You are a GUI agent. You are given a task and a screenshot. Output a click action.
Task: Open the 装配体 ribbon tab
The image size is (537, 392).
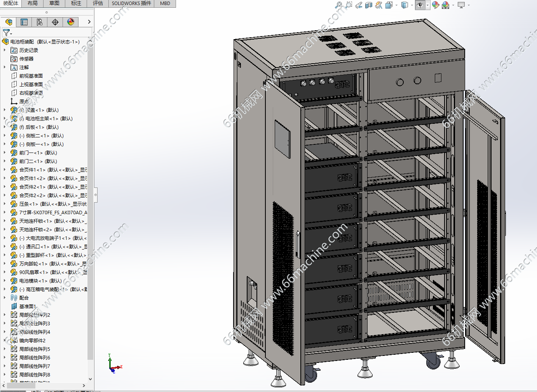10,3
